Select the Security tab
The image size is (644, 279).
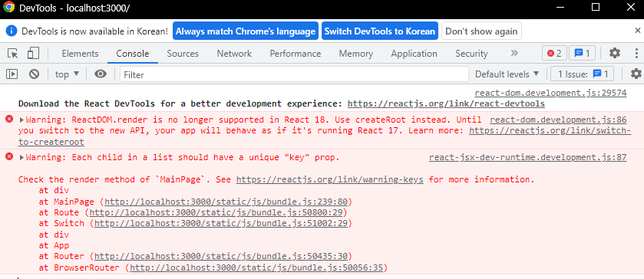click(x=471, y=54)
